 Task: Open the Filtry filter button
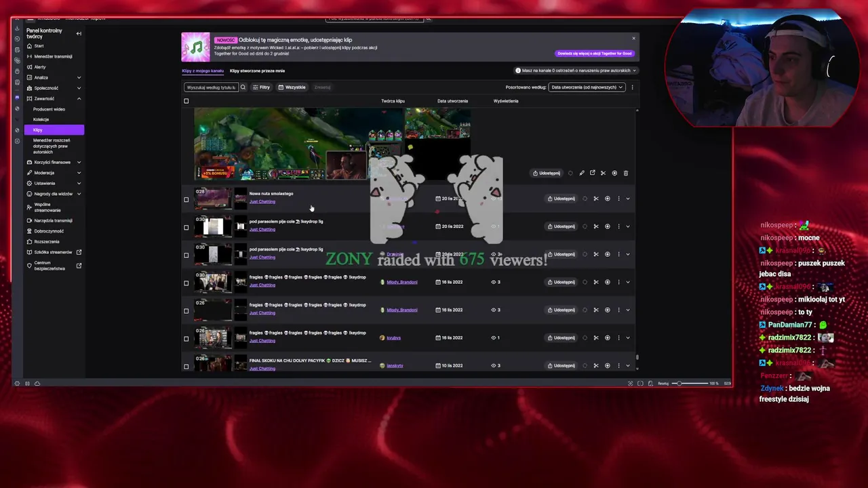pyautogui.click(x=262, y=87)
